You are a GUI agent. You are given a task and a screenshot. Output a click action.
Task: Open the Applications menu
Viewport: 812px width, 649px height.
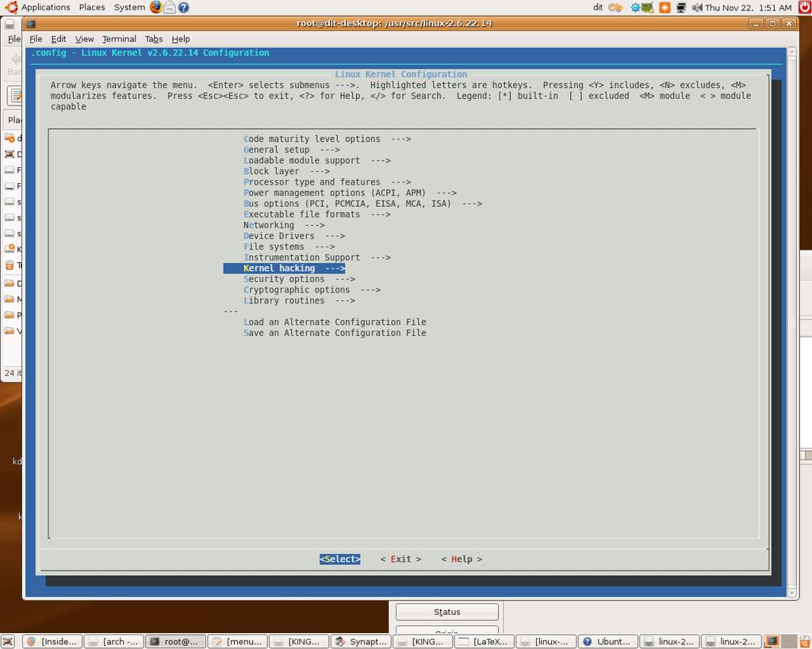(45, 7)
